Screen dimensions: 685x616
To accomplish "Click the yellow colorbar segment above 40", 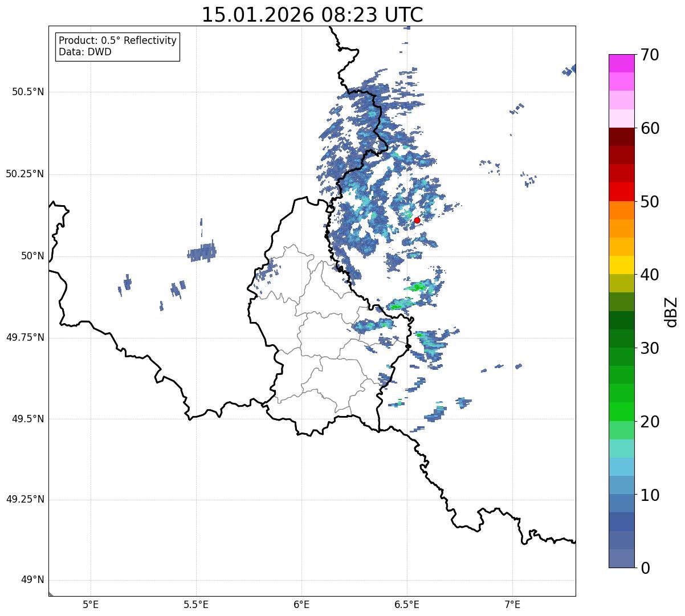I will (x=621, y=265).
